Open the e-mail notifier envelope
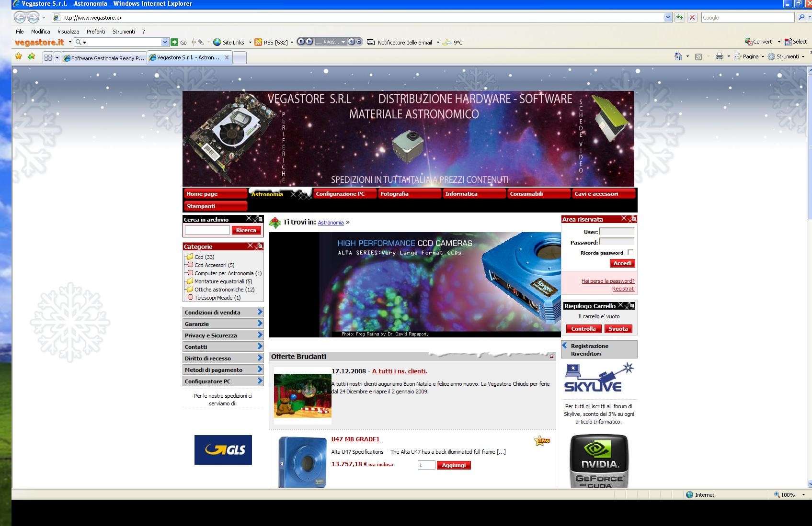This screenshot has width=812, height=526. click(371, 42)
